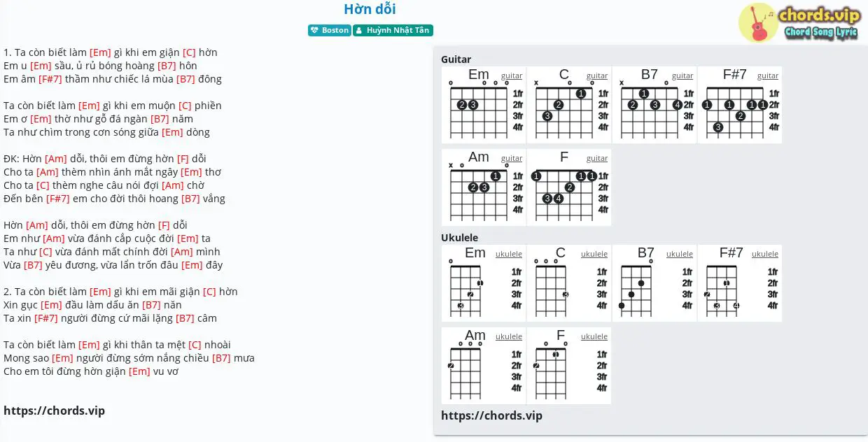
Task: Click the ukulele link beside B7 chord
Action: [680, 254]
